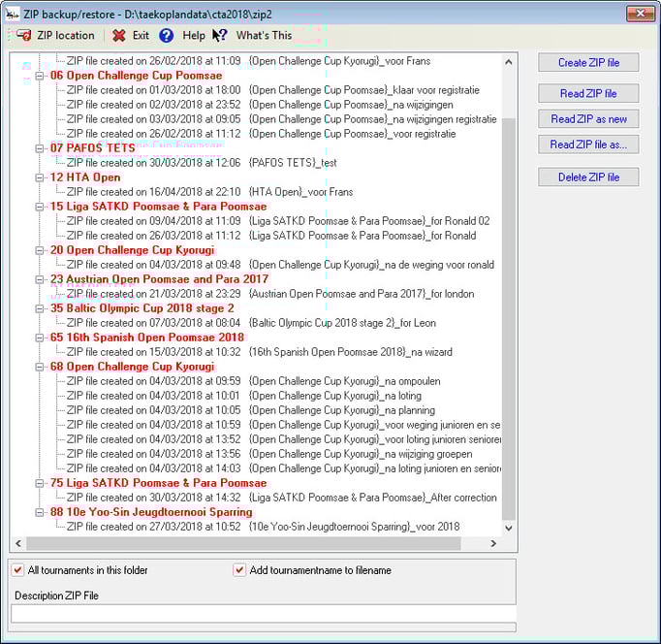Select 65 16th Spanish Open Poomsae 2018
The width and height of the screenshot is (661, 644).
[x=146, y=338]
